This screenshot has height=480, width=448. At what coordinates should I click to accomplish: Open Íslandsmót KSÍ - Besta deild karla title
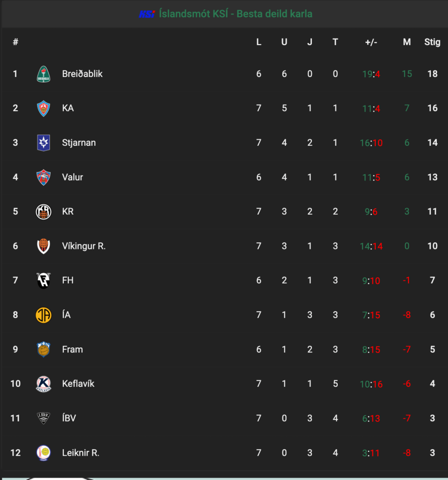(x=235, y=14)
